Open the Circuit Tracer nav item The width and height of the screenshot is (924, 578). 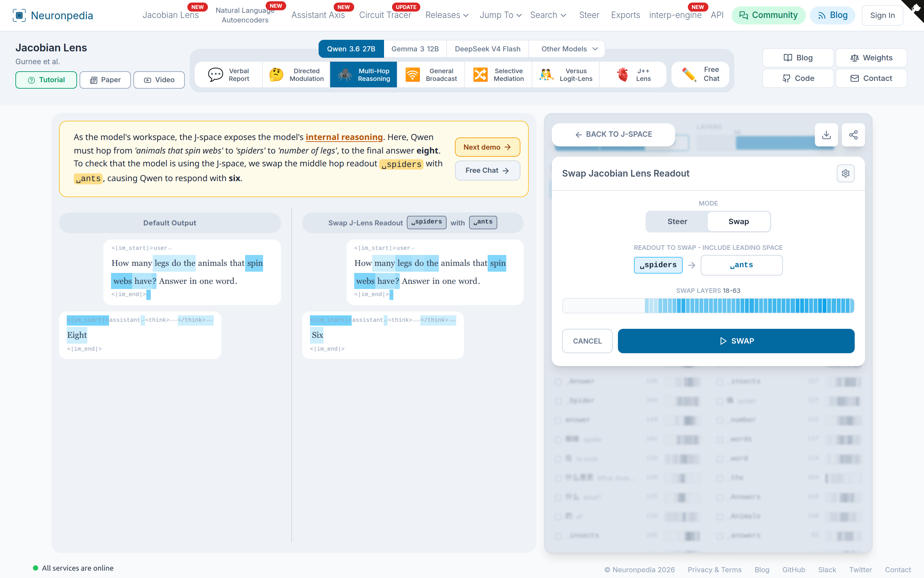pyautogui.click(x=385, y=15)
